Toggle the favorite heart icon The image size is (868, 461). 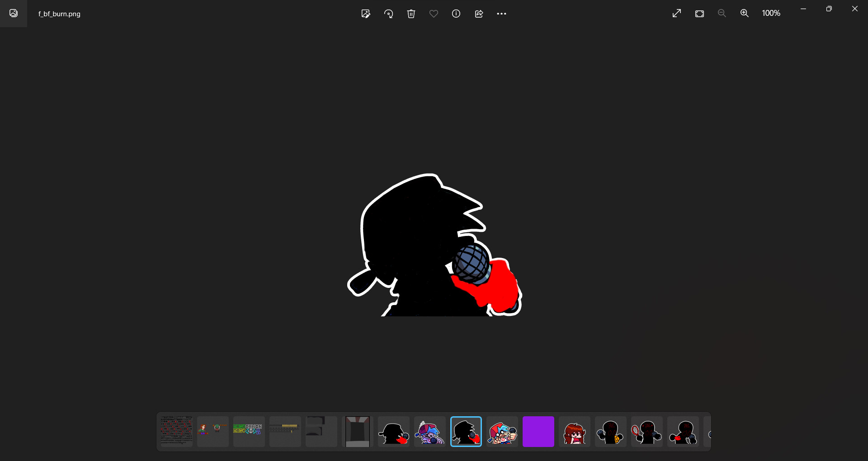(x=434, y=14)
